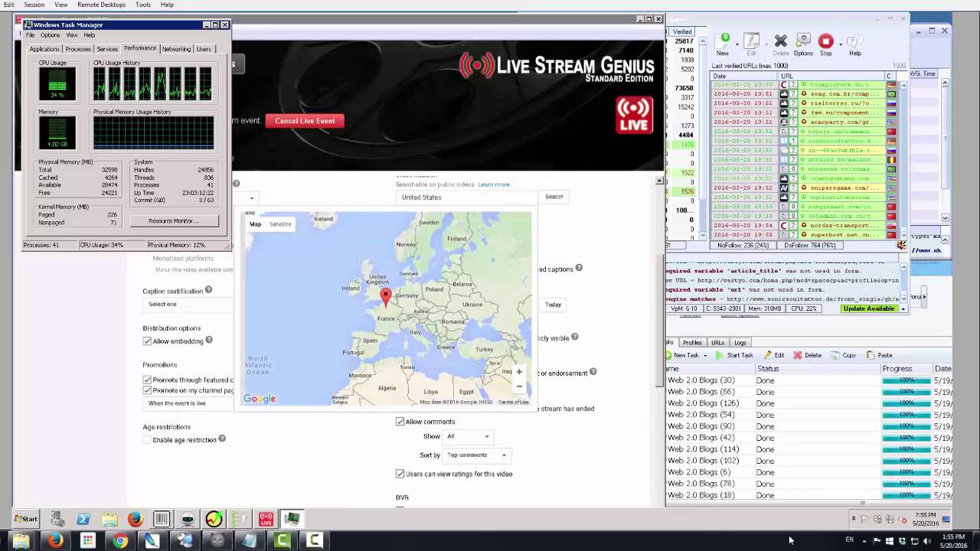
Task: Open the Logs tab
Action: coord(740,342)
